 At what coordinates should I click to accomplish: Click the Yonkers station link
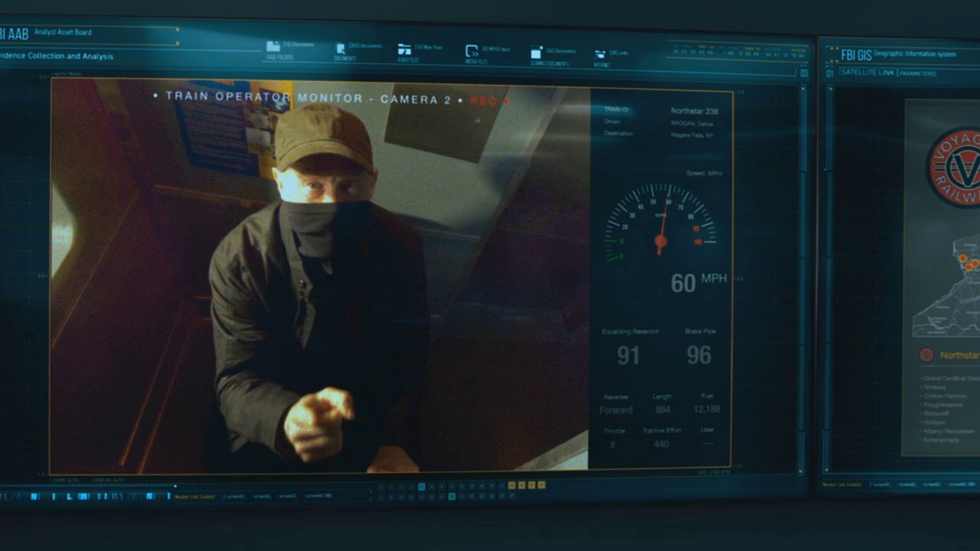tap(934, 387)
